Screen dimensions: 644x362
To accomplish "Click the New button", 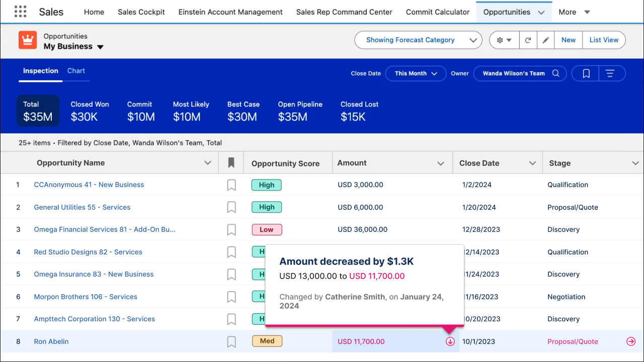I will coord(569,40).
